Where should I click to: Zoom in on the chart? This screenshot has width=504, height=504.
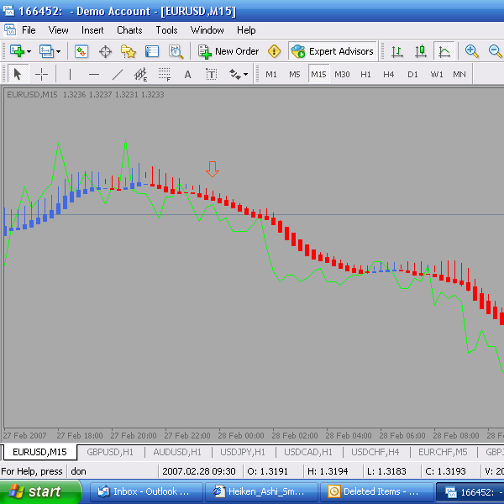pos(472,51)
